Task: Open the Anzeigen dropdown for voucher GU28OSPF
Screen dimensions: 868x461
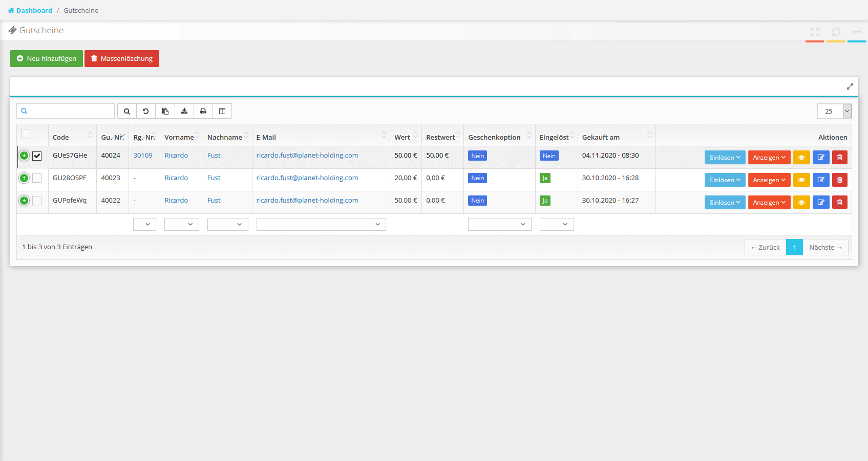Action: click(x=769, y=180)
